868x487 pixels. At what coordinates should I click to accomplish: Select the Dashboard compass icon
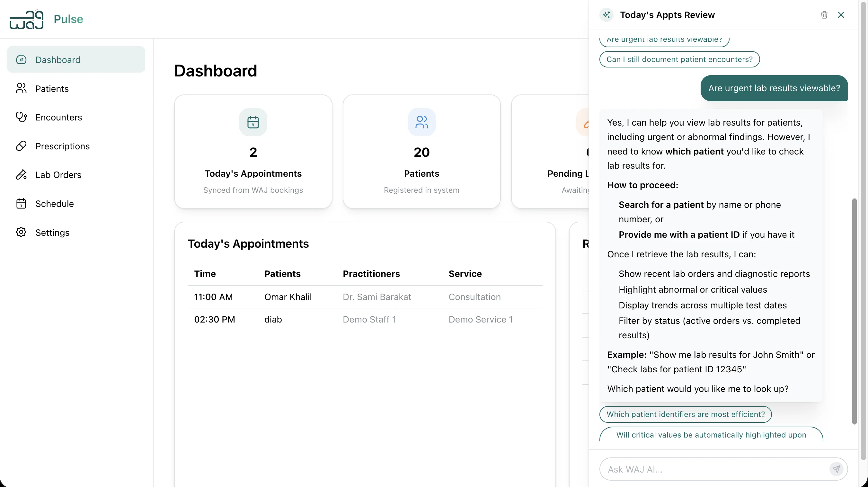pyautogui.click(x=21, y=60)
